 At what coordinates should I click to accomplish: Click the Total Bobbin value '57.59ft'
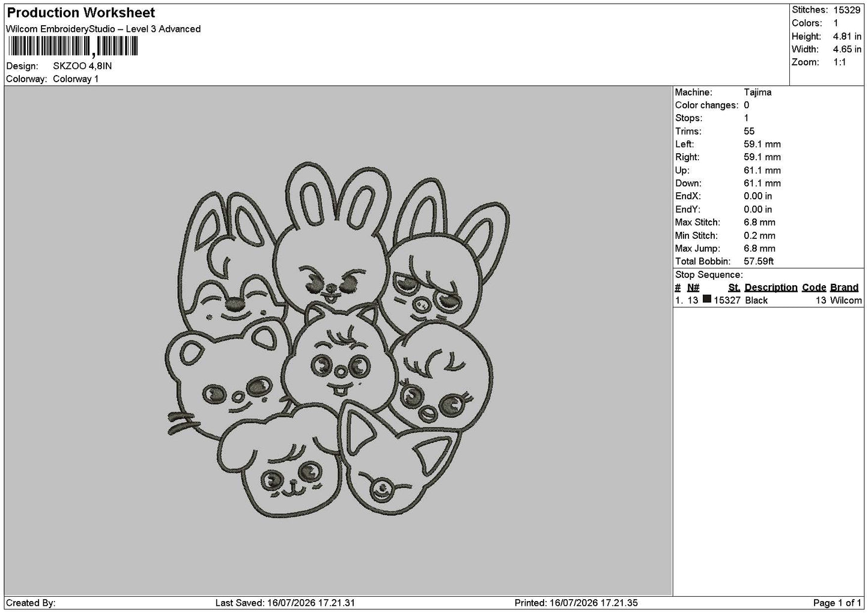click(759, 262)
